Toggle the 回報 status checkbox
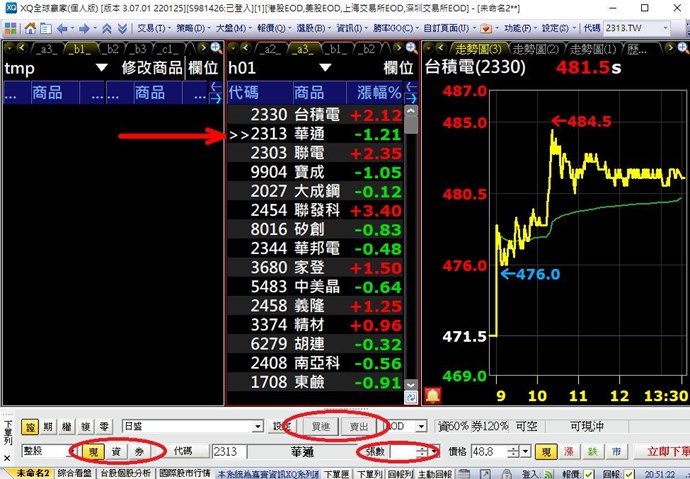This screenshot has width=690, height=479. coord(629,474)
